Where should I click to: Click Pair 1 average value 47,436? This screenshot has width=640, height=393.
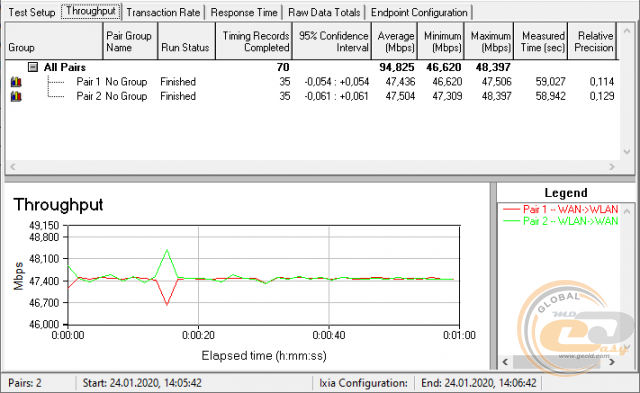point(400,82)
